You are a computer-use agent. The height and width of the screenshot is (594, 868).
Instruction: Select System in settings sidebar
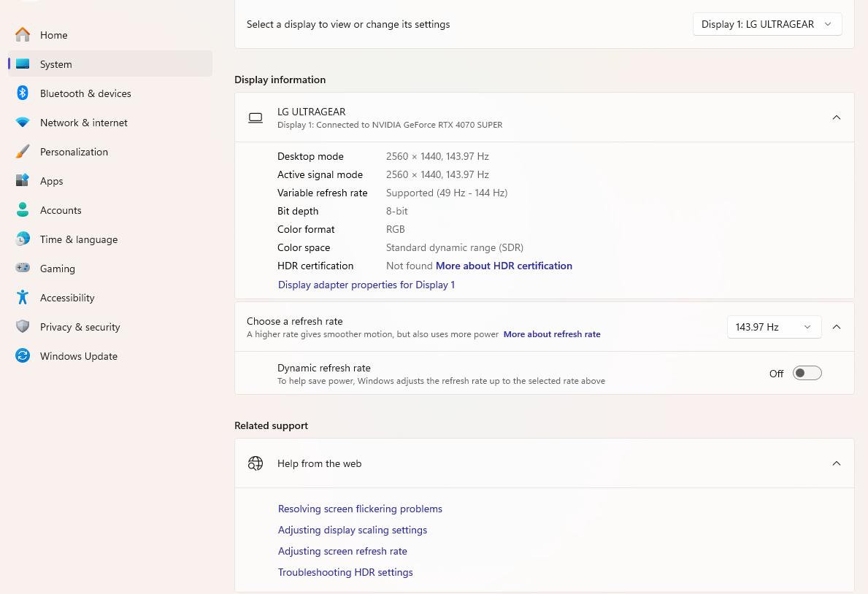pyautogui.click(x=110, y=64)
